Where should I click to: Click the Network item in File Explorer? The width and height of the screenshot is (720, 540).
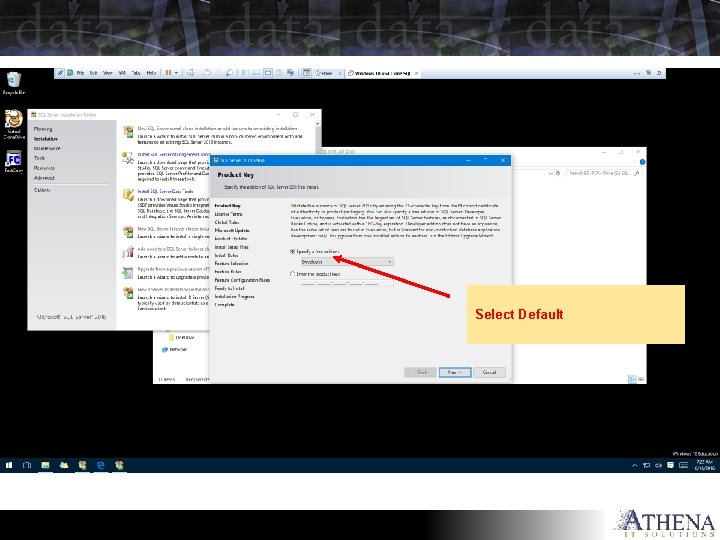[x=174, y=349]
